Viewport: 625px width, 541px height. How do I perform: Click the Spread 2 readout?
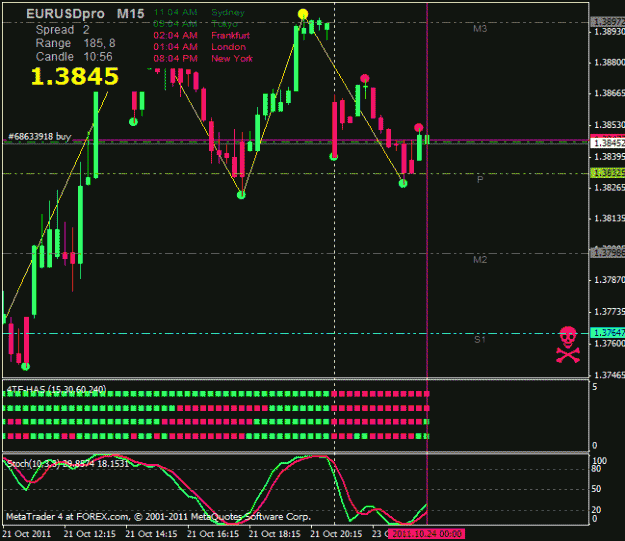coord(63,30)
